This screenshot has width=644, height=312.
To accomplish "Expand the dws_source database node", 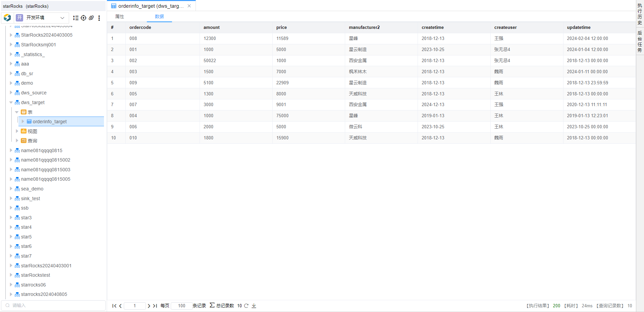I will pos(11,93).
